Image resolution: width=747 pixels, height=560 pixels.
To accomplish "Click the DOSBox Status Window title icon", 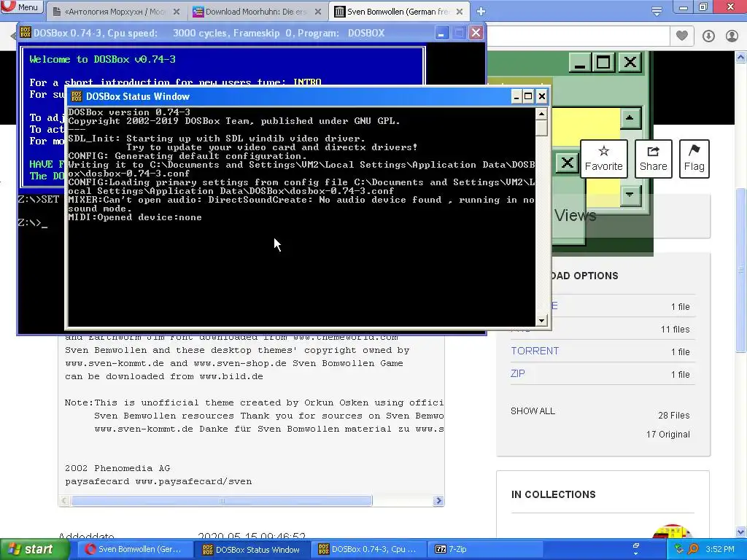I will coord(76,97).
